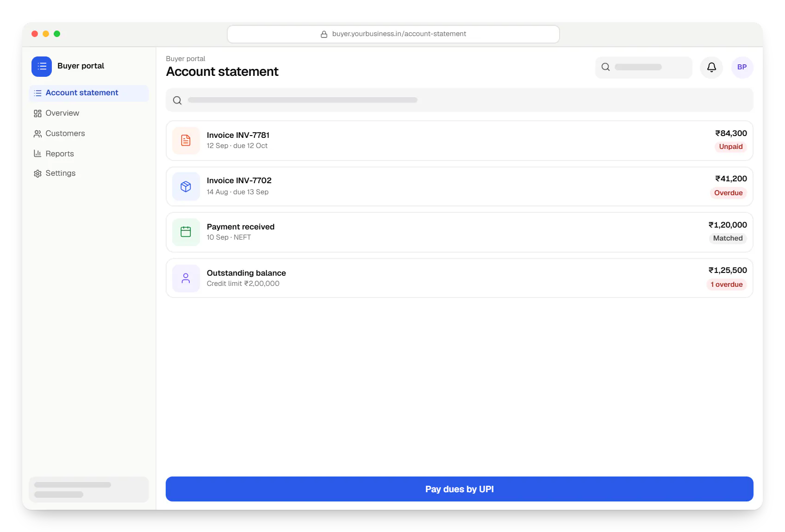Focus the statement search bar
785x532 pixels.
coord(459,100)
